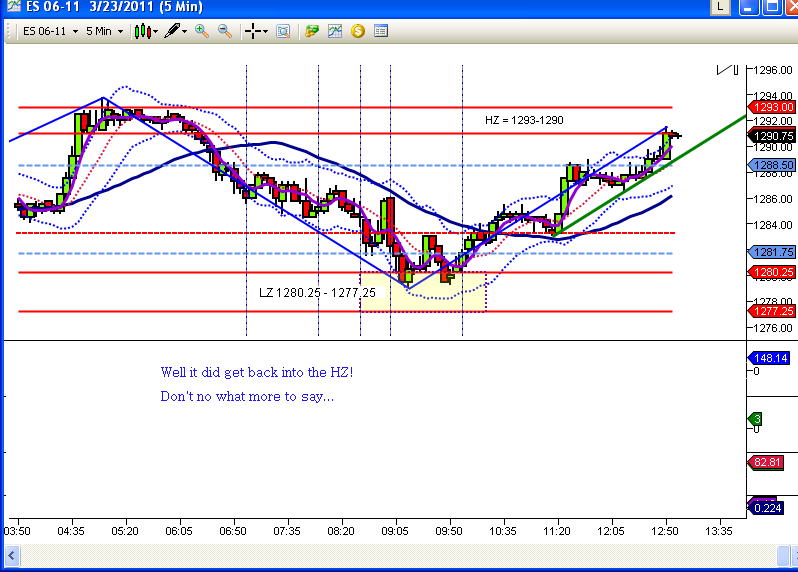Click the 1276.00 price axis label
The width and height of the screenshot is (798, 572).
tap(773, 328)
